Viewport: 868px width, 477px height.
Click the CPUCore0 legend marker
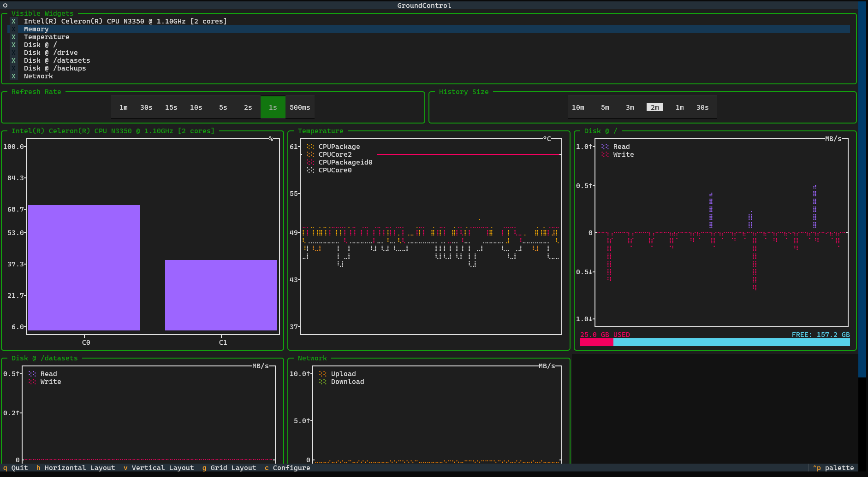click(310, 170)
